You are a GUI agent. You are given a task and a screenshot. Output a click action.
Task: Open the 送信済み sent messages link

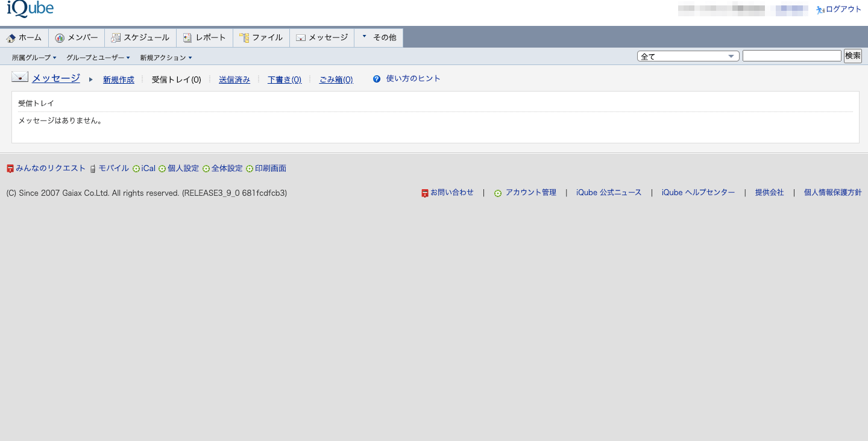(x=234, y=80)
